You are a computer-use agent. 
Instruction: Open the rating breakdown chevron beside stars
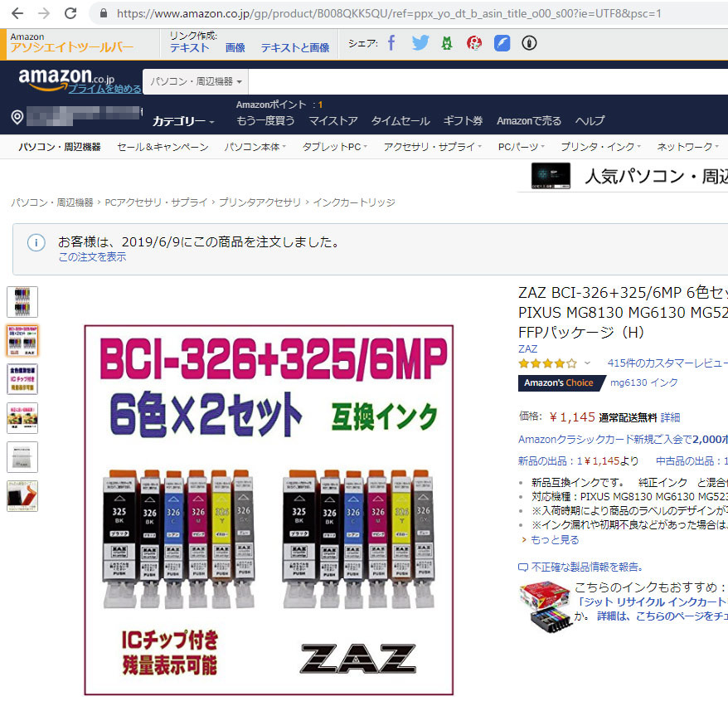click(x=587, y=363)
